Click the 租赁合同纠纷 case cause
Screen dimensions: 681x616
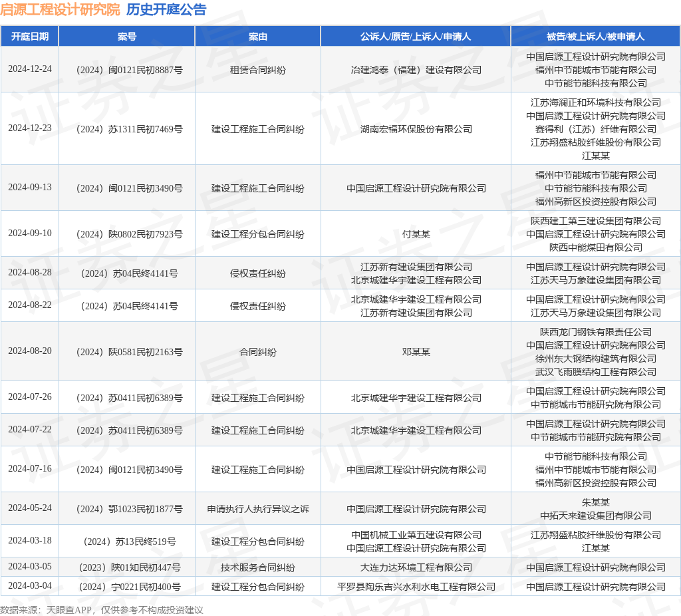258,70
